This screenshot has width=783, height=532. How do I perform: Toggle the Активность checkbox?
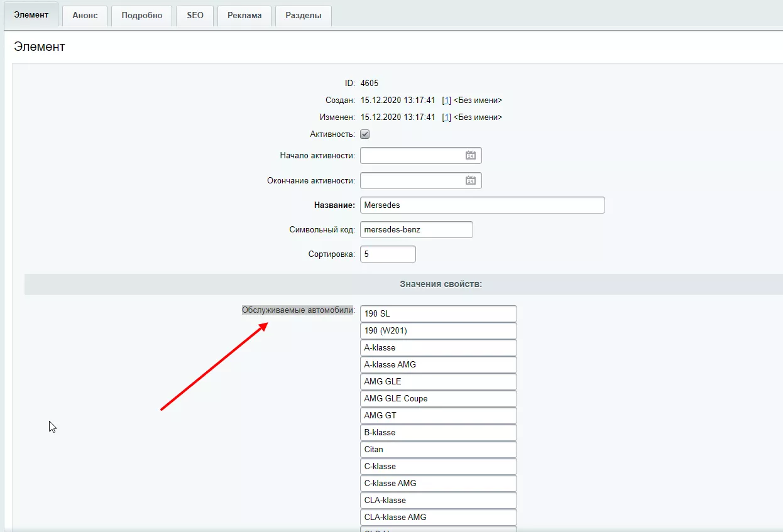pyautogui.click(x=364, y=134)
